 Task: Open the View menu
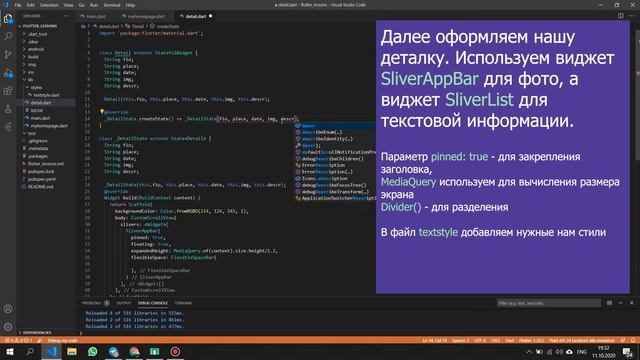tap(69, 5)
